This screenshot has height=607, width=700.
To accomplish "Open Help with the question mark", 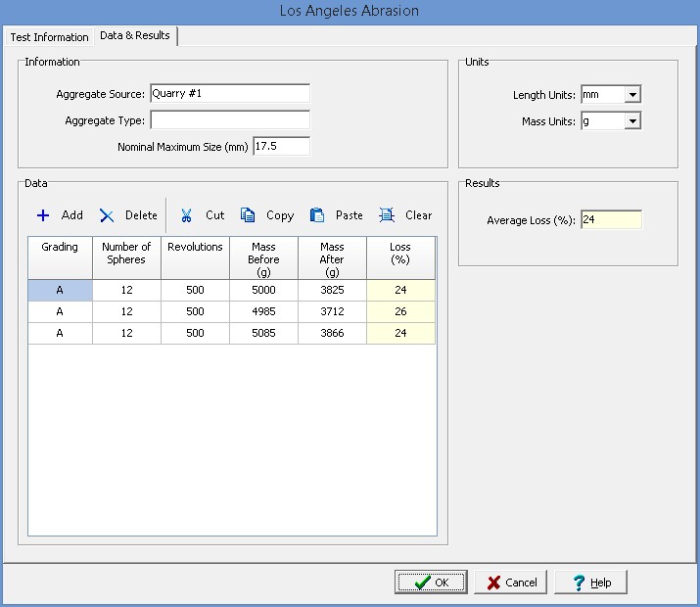I will 579,583.
